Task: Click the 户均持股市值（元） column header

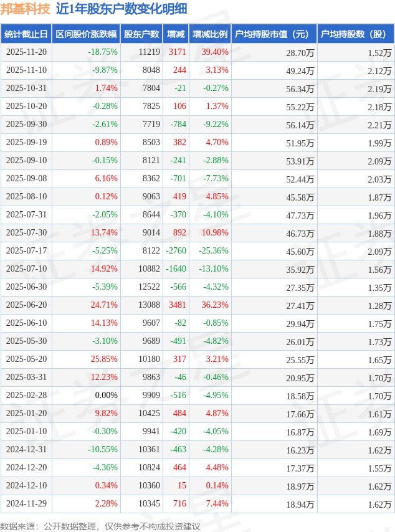Action: point(274,34)
